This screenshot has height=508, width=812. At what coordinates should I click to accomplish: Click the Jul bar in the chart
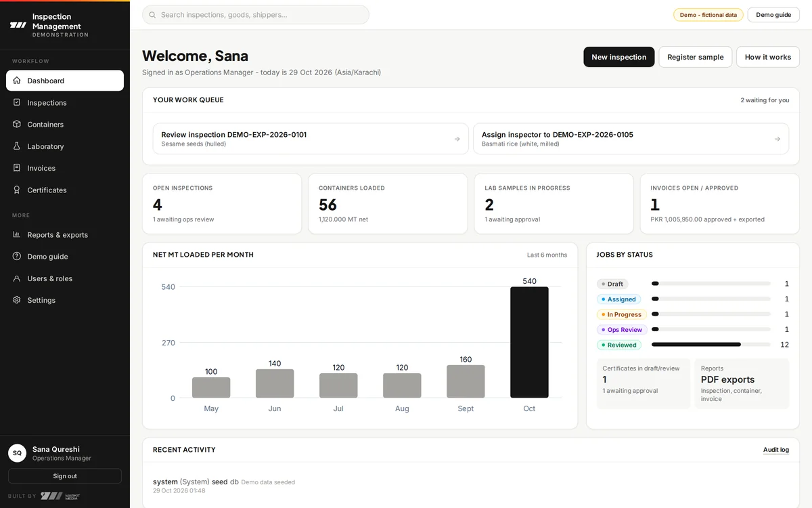tap(338, 385)
